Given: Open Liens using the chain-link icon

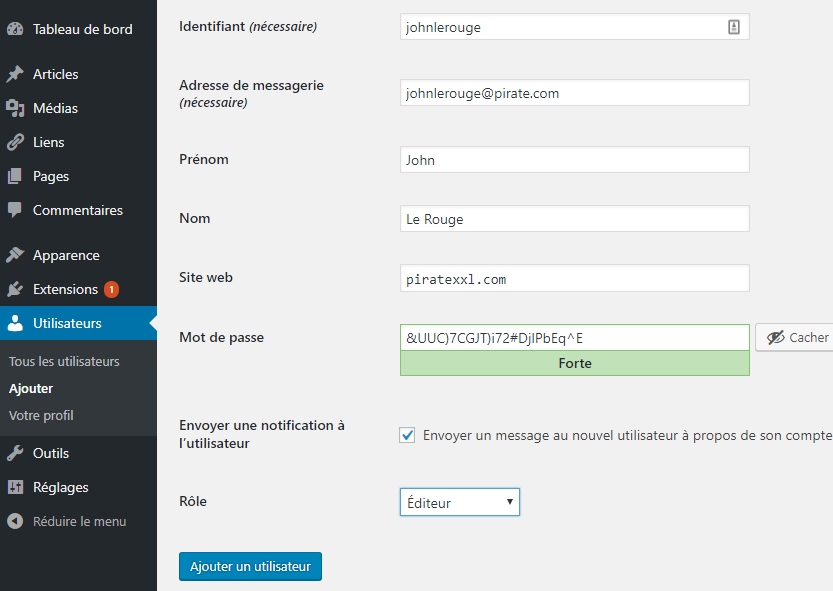Looking at the screenshot, I should point(16,142).
